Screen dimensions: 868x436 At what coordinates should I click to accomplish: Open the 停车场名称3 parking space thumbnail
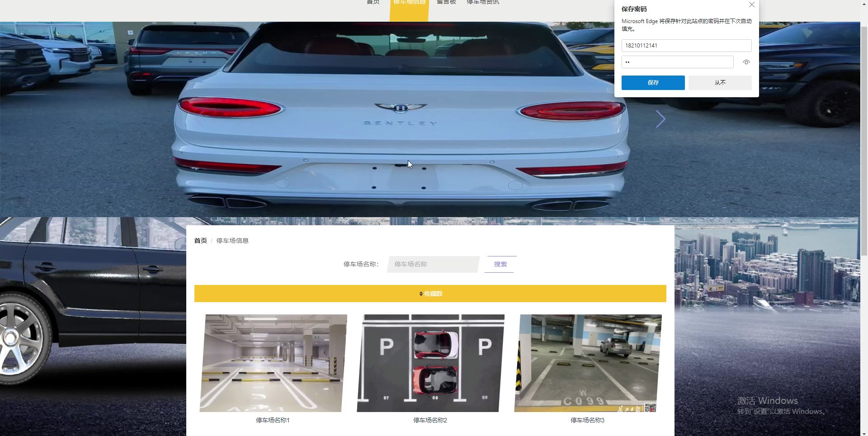588,363
